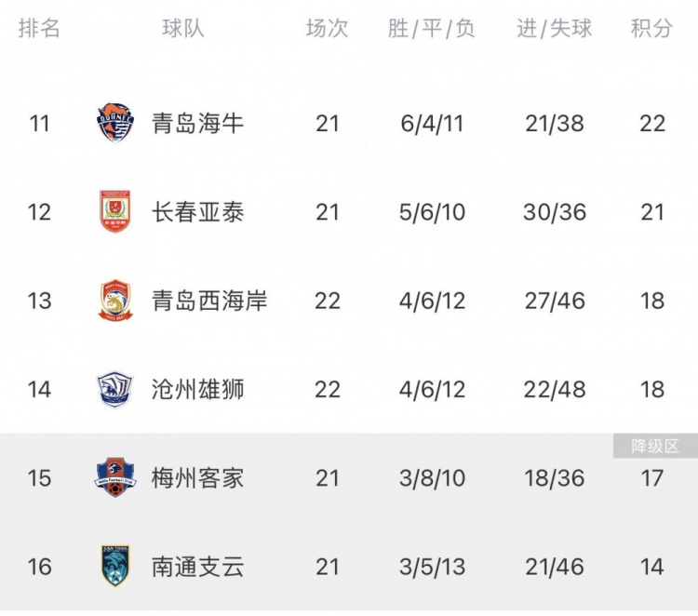Open the 沧州雄狮 team logo
Screen dimensions: 698x616
[115, 389]
